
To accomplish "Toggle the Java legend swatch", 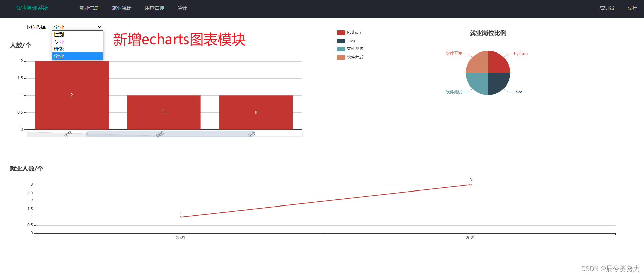I will 341,41.
